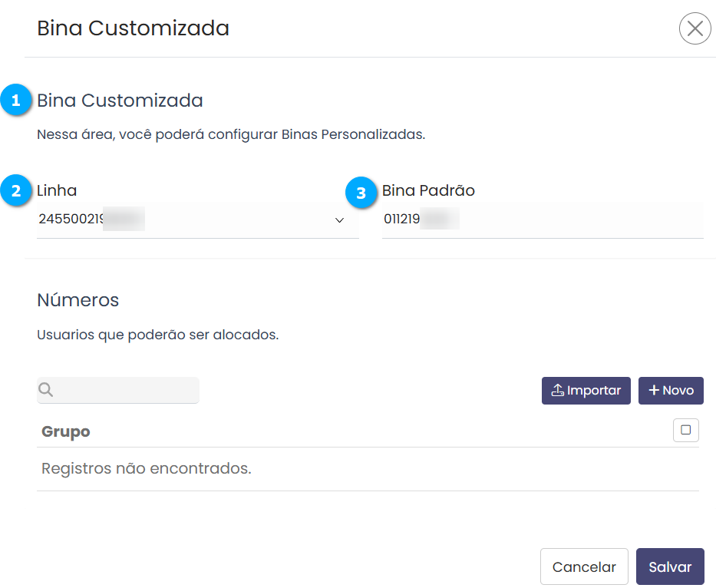Image resolution: width=716 pixels, height=588 pixels.
Task: Click the 'Usuarios que poderão ser alocados' text
Action: [x=157, y=335]
